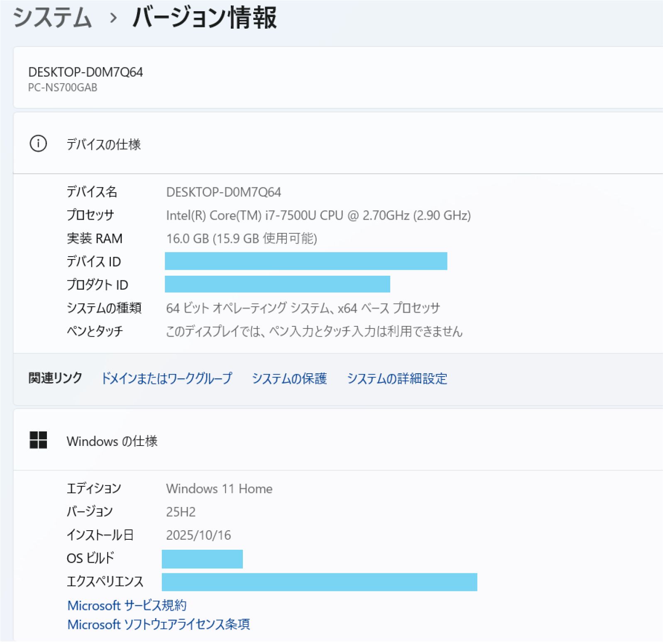Viewport: 663px width, 644px height.
Task: Click the デバイス名 label
Action: (92, 192)
